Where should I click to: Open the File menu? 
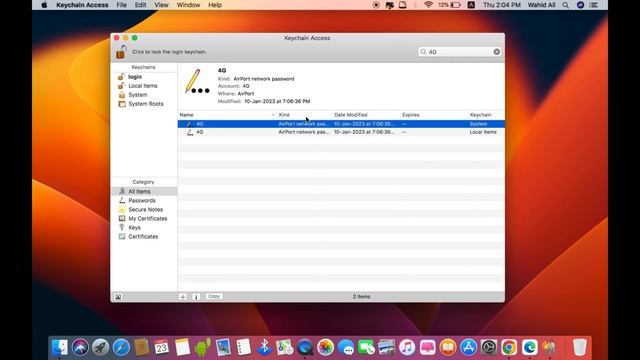[121, 5]
